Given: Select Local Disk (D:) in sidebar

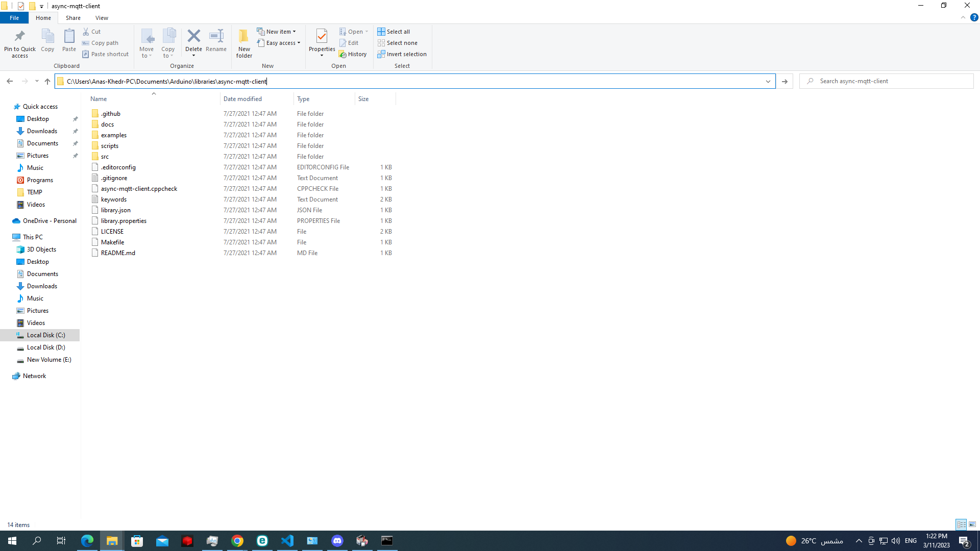Looking at the screenshot, I should [46, 347].
